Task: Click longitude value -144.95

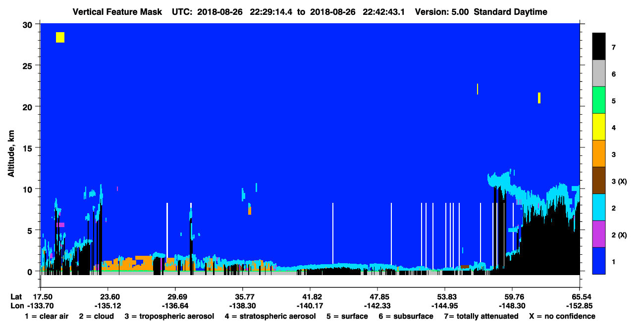Action: (445, 305)
